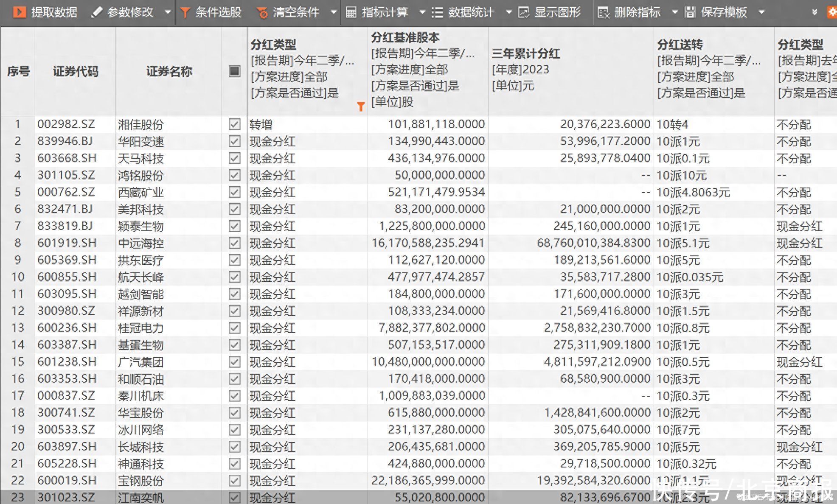Click the 鸿铭股份 name cell

coord(141,175)
